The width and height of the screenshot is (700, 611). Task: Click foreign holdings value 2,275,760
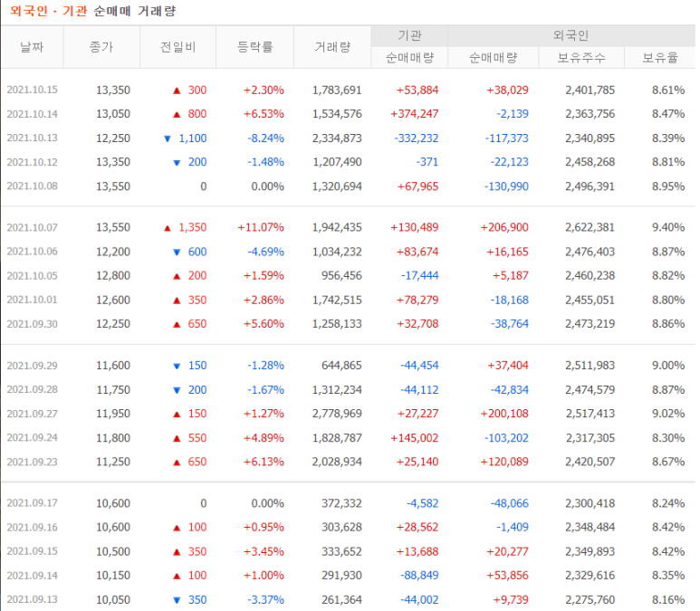590,600
